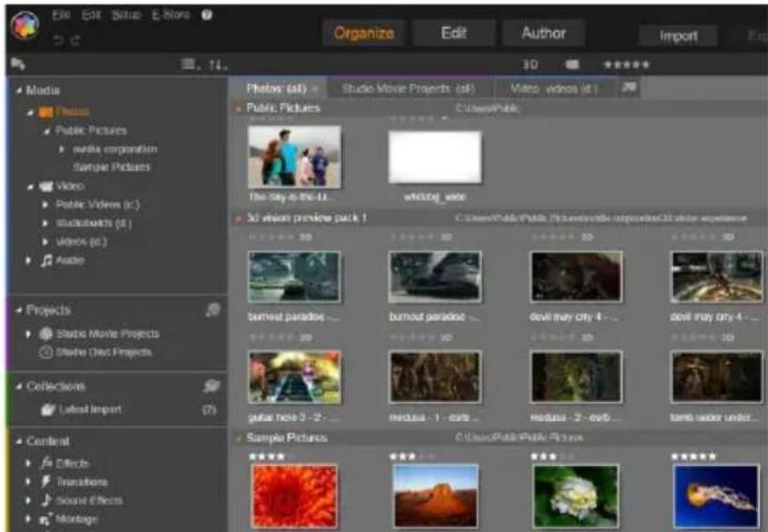
Task: Select Sample Pictures folder in sidebar tree
Action: (x=112, y=167)
